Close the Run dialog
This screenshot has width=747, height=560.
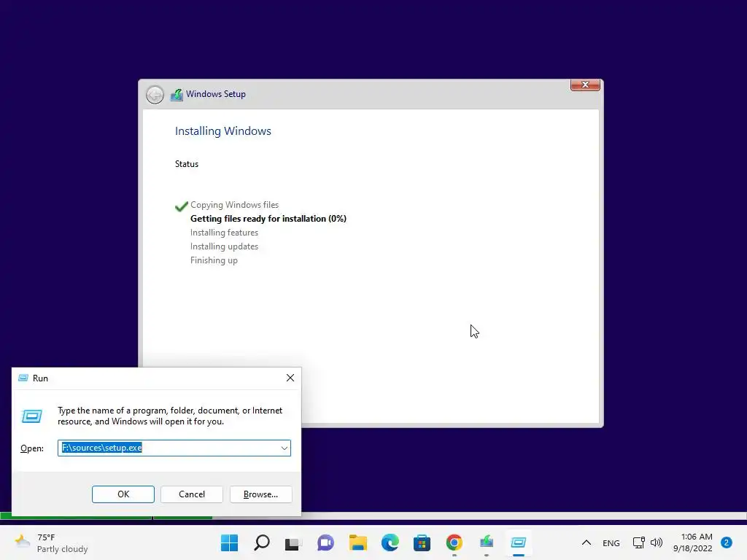tap(290, 378)
